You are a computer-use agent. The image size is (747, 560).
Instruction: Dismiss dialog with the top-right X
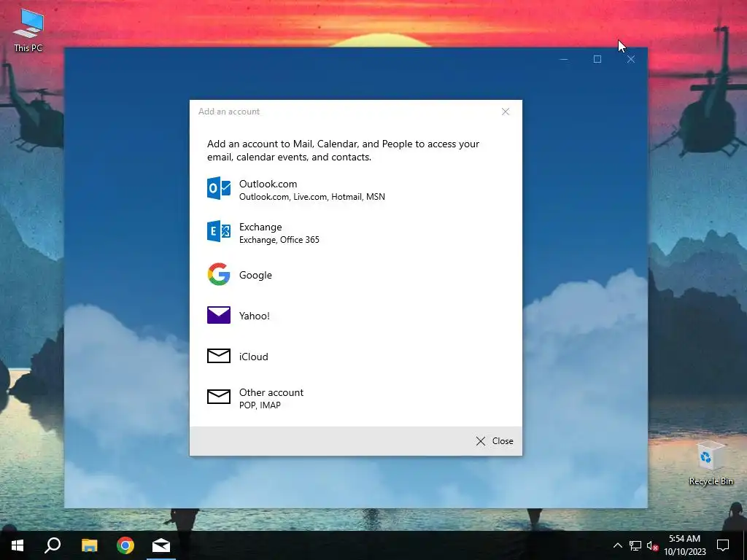coord(506,112)
